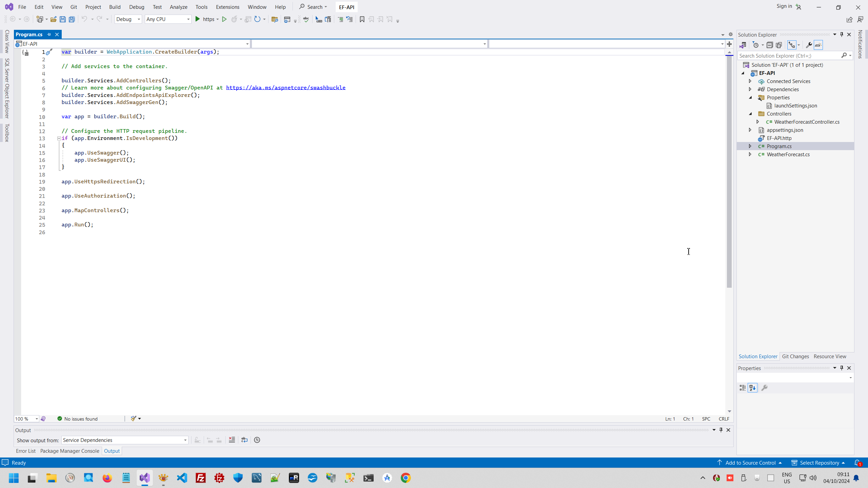Start debugging with the green https play button
This screenshot has width=868, height=488.
point(198,19)
